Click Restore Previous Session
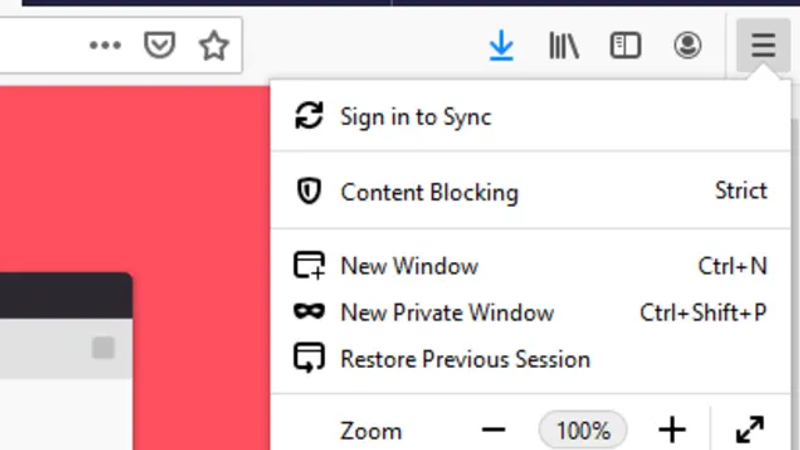This screenshot has width=800, height=450. pyautogui.click(x=465, y=358)
